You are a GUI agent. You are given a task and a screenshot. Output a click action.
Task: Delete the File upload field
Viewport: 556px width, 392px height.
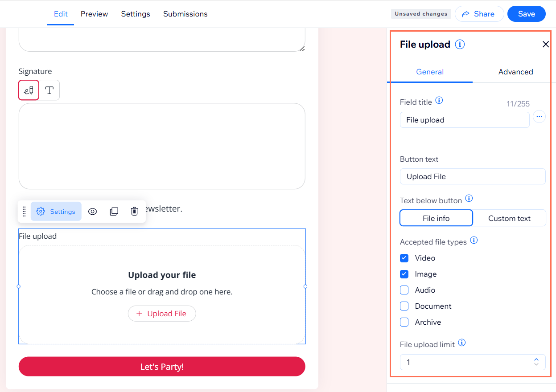(134, 212)
